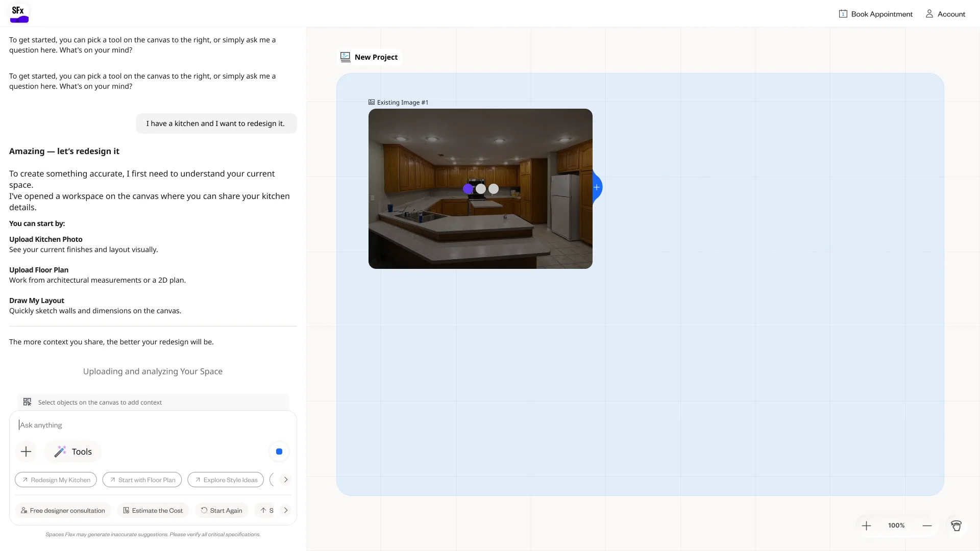Click the kitchen redesign chat message bubble

[x=216, y=123]
